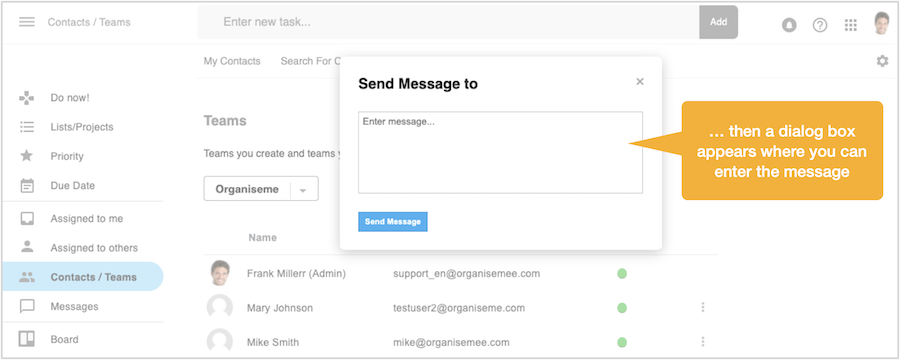900x360 pixels.
Task: Click Mike Smith name
Action: 273,343
